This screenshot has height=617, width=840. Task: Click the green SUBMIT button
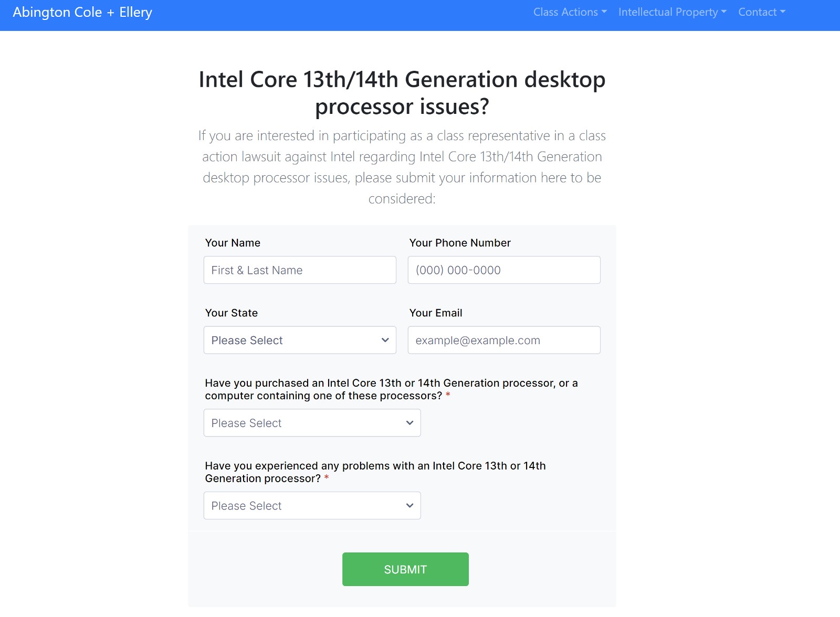point(405,569)
